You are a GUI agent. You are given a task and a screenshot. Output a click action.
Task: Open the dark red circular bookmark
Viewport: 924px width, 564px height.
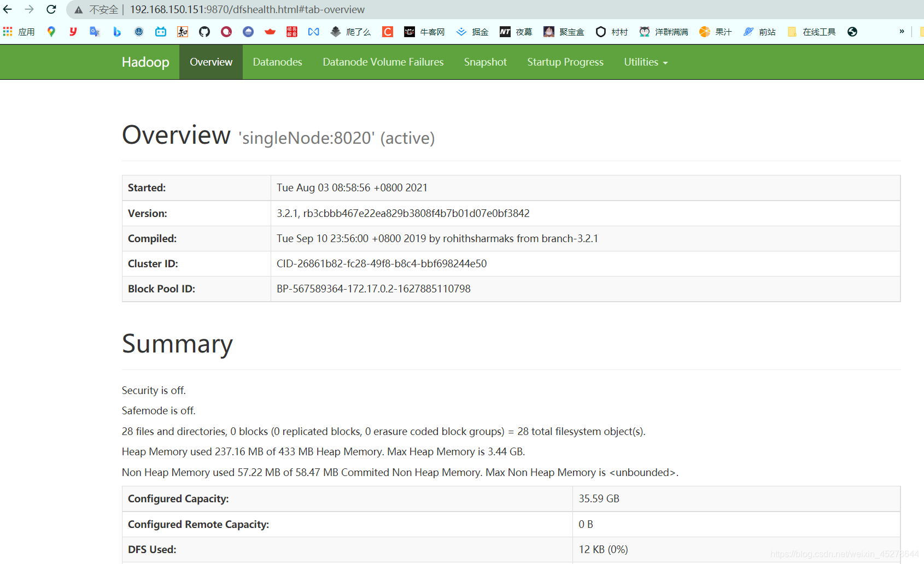[x=226, y=32]
